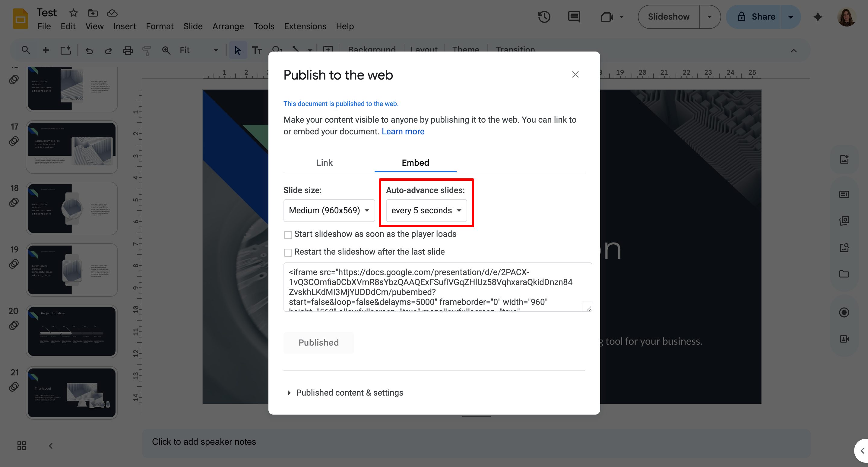Image resolution: width=868 pixels, height=467 pixels.
Task: Open the grid view icon
Action: click(x=22, y=445)
